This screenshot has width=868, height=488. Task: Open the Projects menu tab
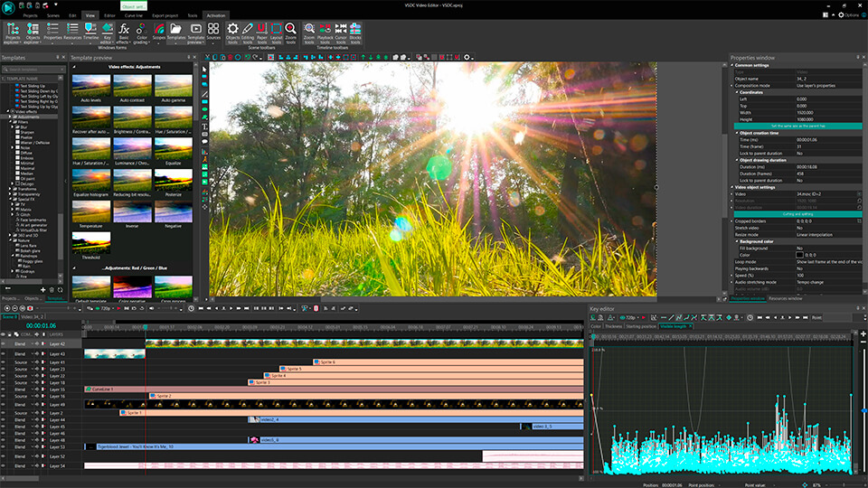point(31,15)
